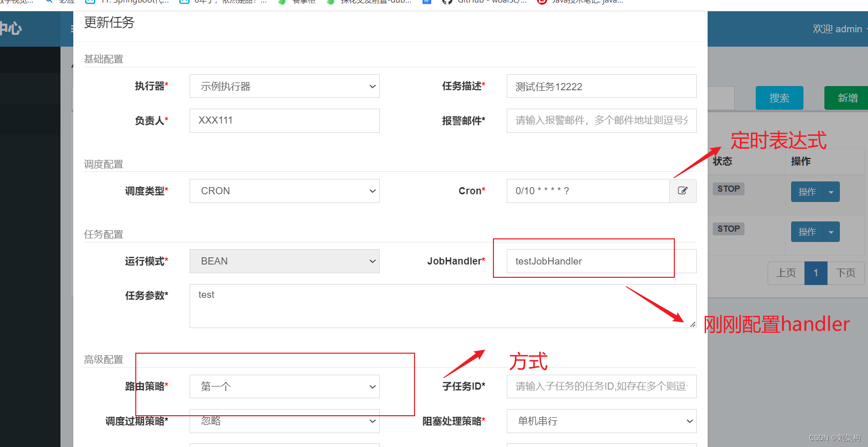Click the JobHandler field label

pyautogui.click(x=456, y=261)
